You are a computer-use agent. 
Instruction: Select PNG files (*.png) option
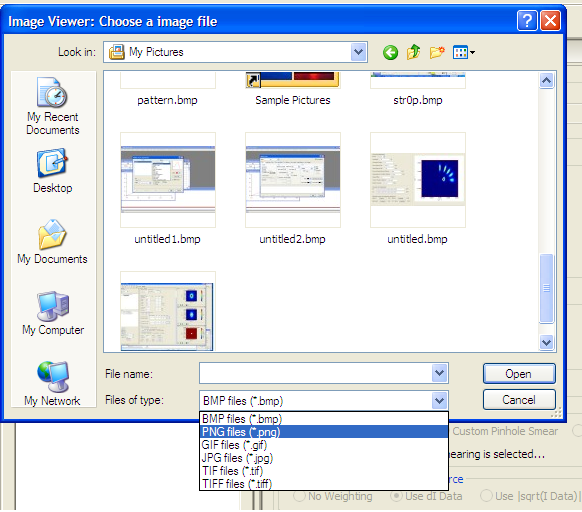324,432
